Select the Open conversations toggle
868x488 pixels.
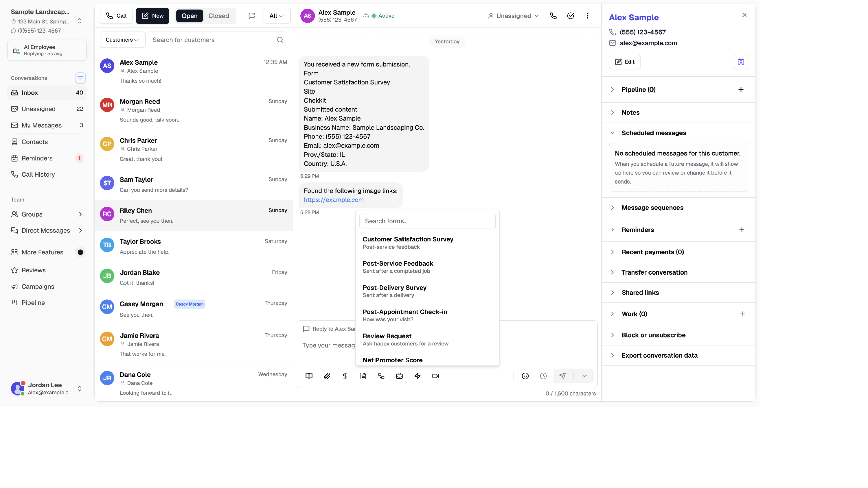point(190,16)
